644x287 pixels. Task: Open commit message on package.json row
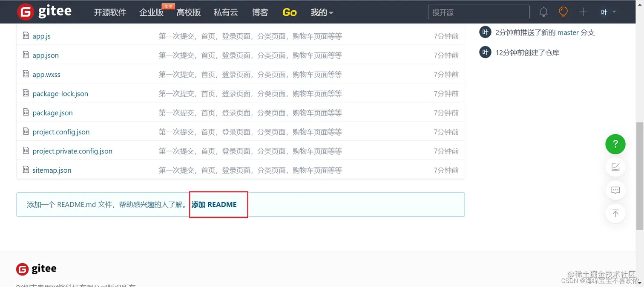tap(250, 113)
